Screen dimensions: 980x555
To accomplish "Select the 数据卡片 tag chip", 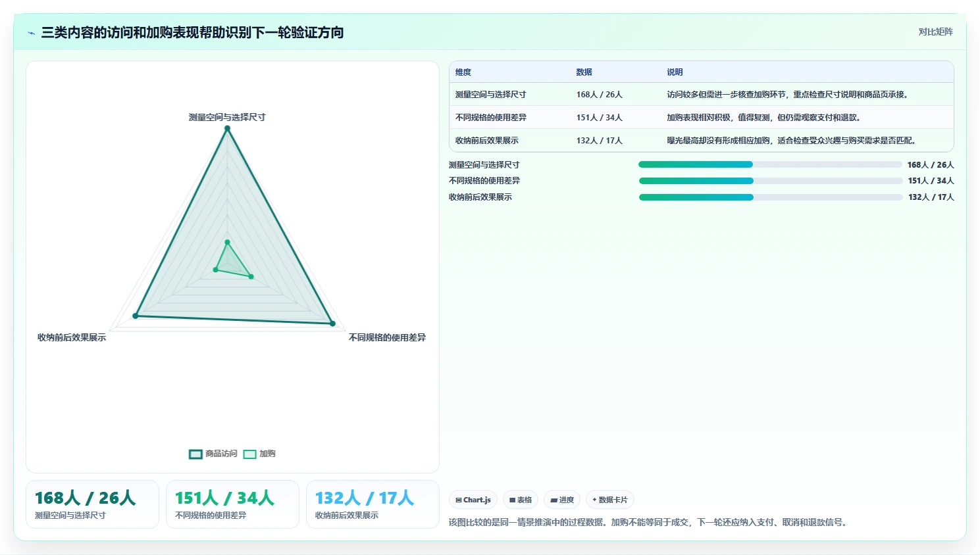I will pos(610,500).
